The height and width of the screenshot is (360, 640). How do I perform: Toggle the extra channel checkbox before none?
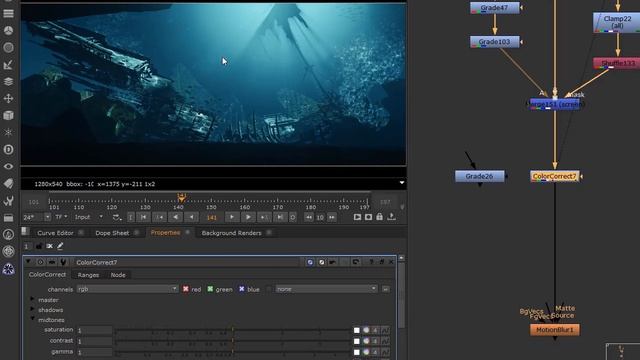(269, 289)
